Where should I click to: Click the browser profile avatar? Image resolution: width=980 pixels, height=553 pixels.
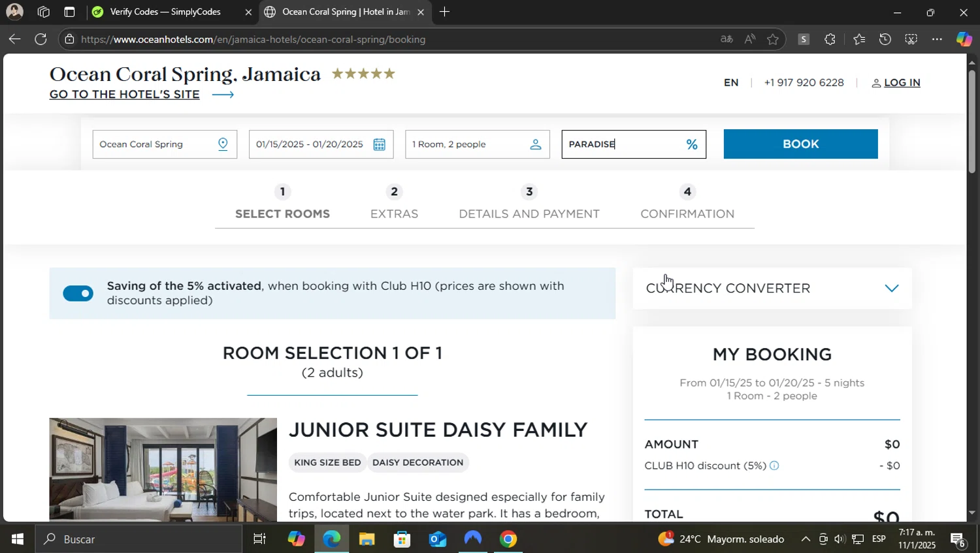pyautogui.click(x=14, y=12)
